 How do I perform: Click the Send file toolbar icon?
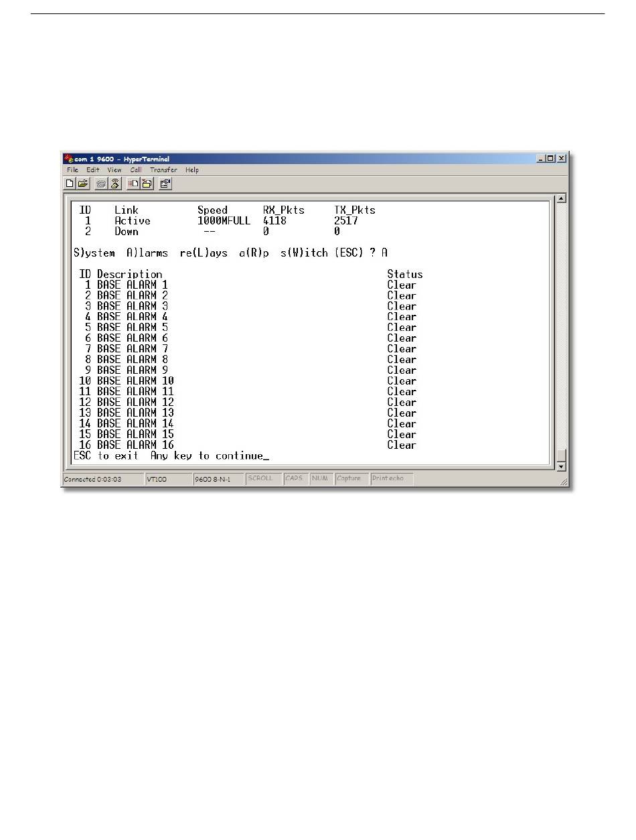pyautogui.click(x=133, y=183)
